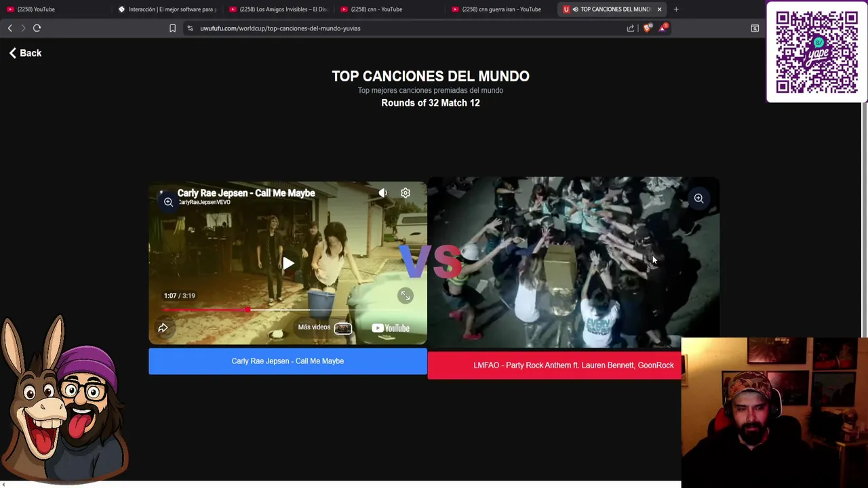The height and width of the screenshot is (488, 868).
Task: Share the YouTube video with arrow icon
Action: 163,328
